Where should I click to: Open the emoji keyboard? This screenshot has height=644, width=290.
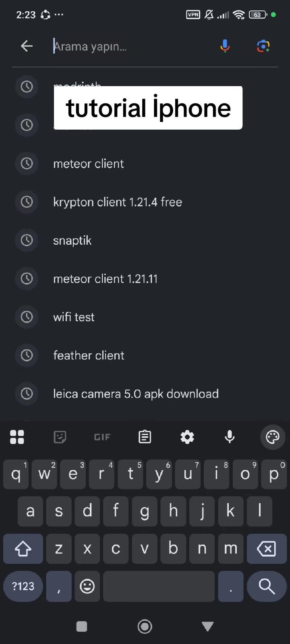tap(87, 586)
